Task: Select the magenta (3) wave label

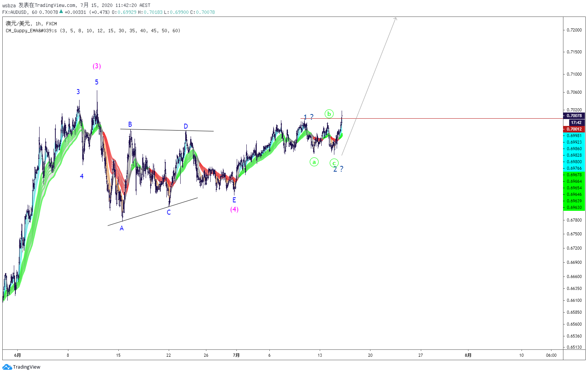Action: [96, 66]
